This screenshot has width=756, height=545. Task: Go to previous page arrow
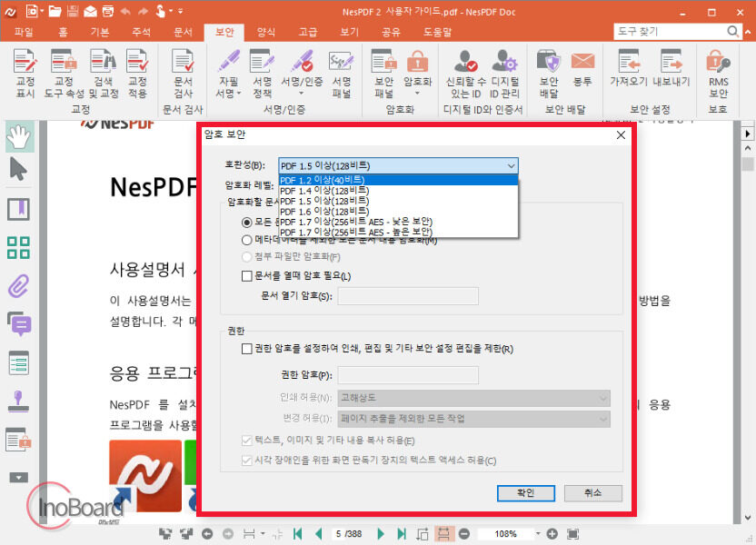click(319, 533)
